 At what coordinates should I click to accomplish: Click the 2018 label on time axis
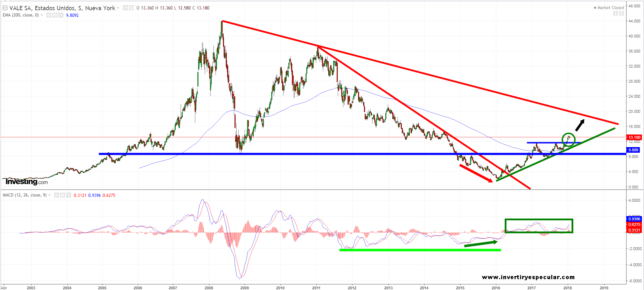[567, 288]
